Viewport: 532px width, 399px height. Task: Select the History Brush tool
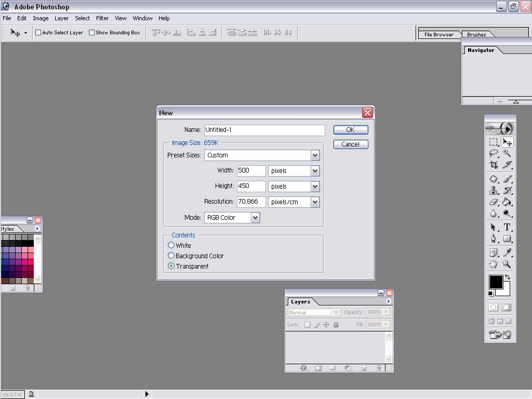pos(507,190)
